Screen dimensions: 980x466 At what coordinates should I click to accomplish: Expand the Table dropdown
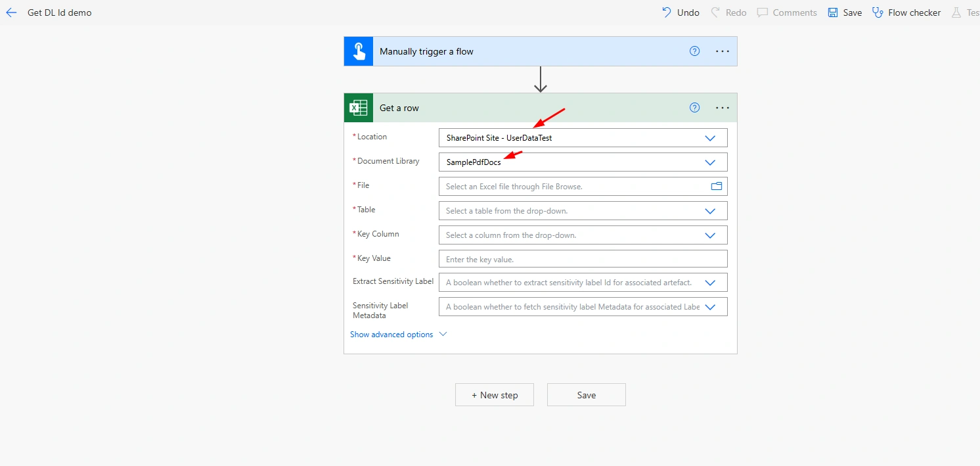710,211
